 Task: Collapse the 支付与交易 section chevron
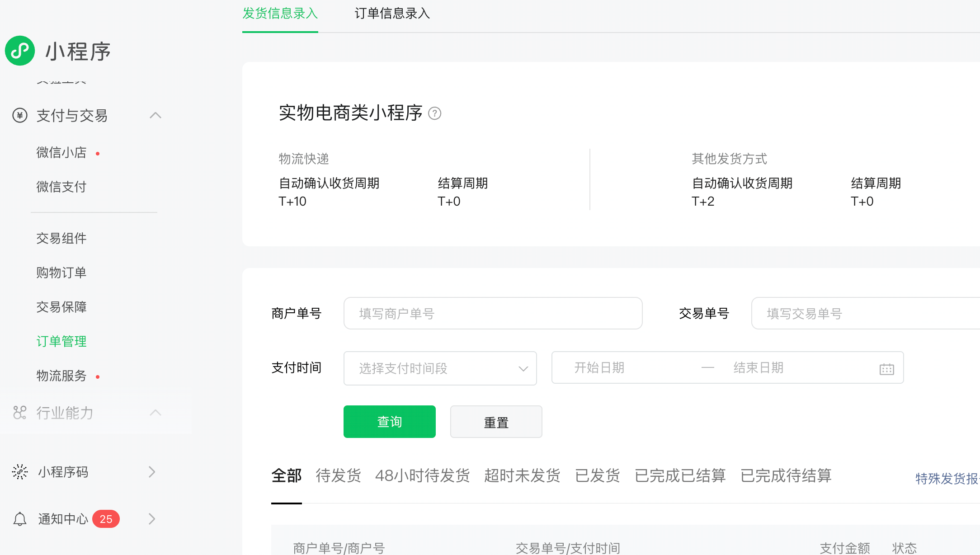point(155,116)
